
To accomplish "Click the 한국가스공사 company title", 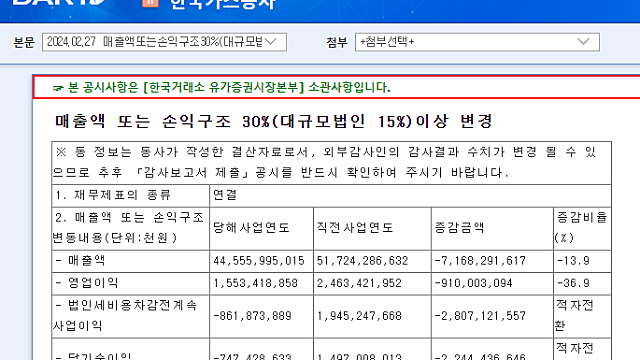I will tap(223, 4).
